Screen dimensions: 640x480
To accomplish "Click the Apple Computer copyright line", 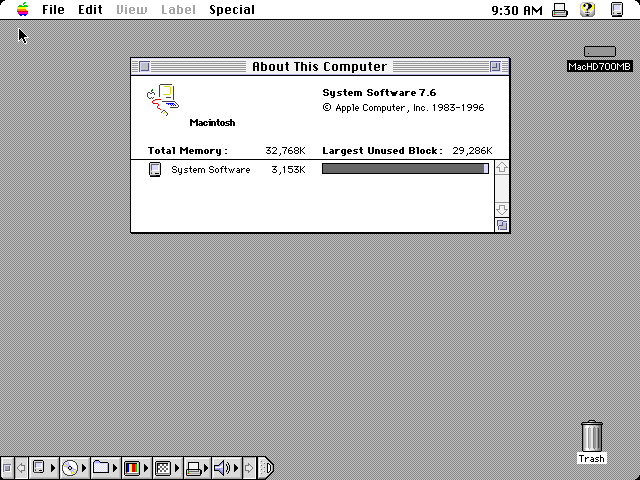I will 403,108.
